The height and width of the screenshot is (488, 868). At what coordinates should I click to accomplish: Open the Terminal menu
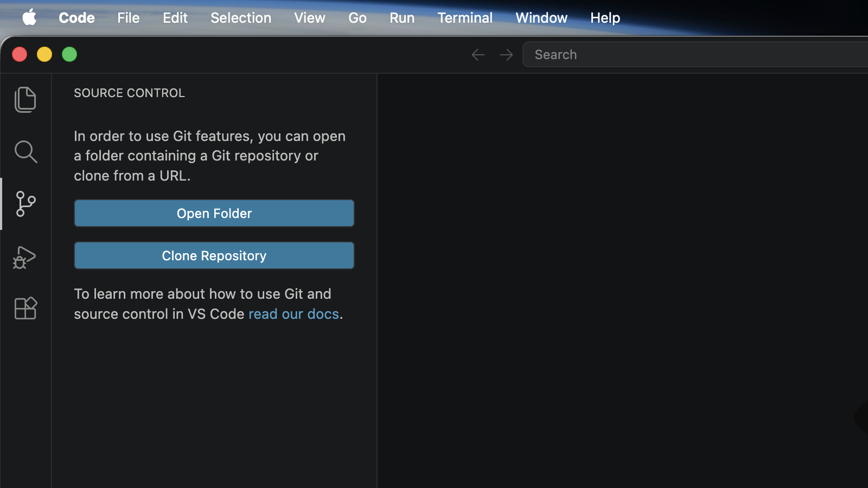(465, 17)
